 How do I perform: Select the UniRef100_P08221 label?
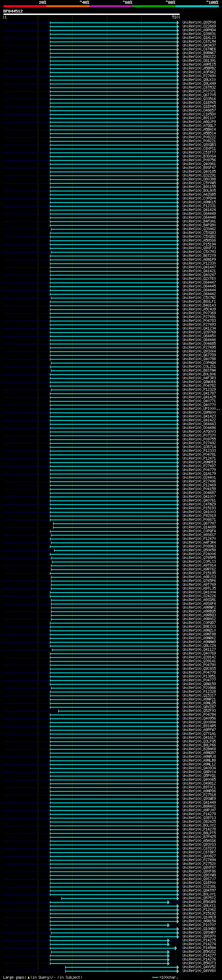[x=199, y=141]
